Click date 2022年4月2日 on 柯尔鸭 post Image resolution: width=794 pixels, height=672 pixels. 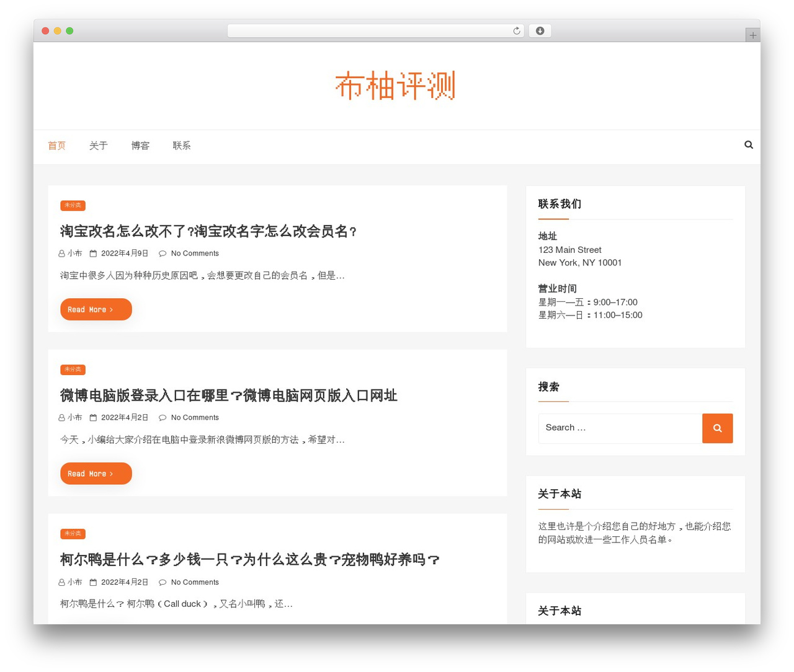[x=125, y=583]
